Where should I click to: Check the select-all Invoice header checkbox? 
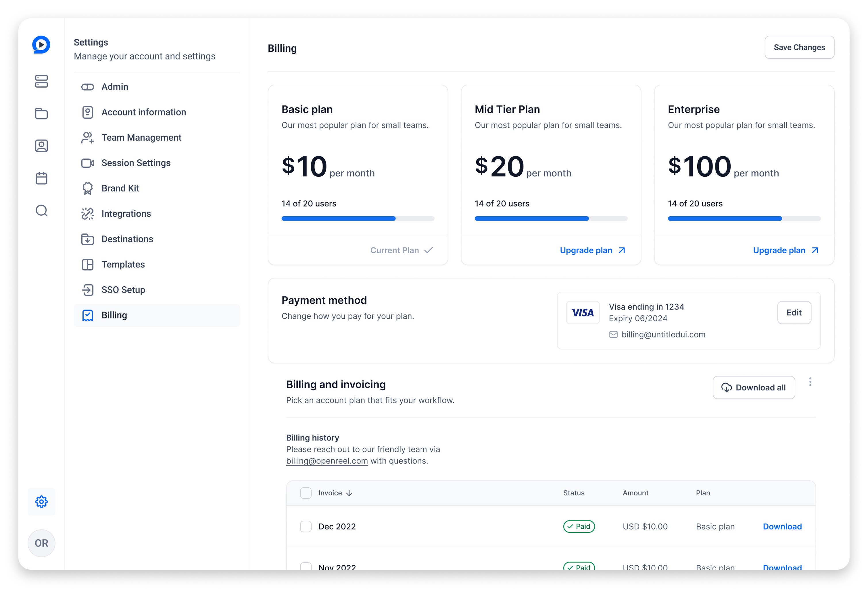click(306, 493)
